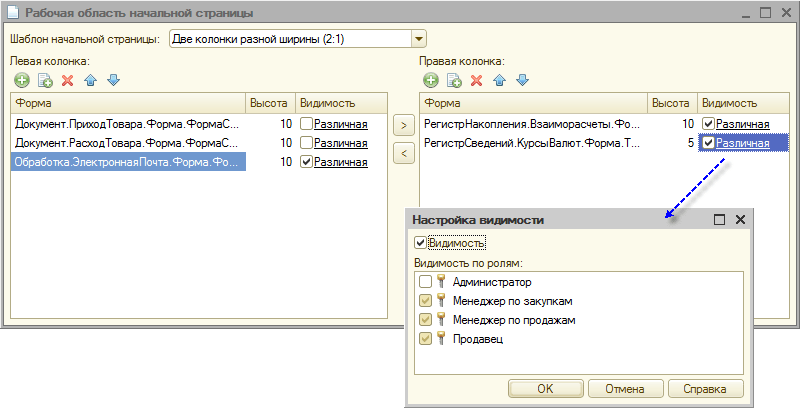Move item up in right column toolbar
This screenshot has width=800, height=408.
[500, 80]
